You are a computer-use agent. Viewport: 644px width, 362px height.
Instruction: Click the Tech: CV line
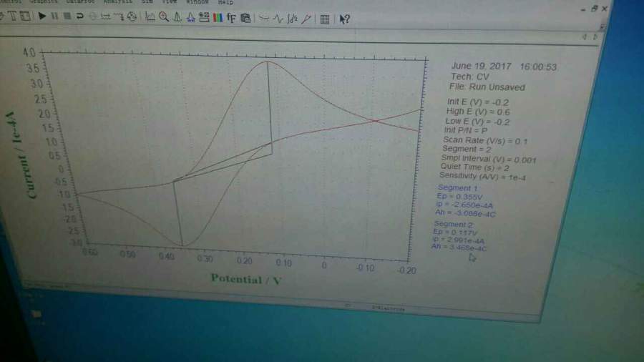pos(470,77)
